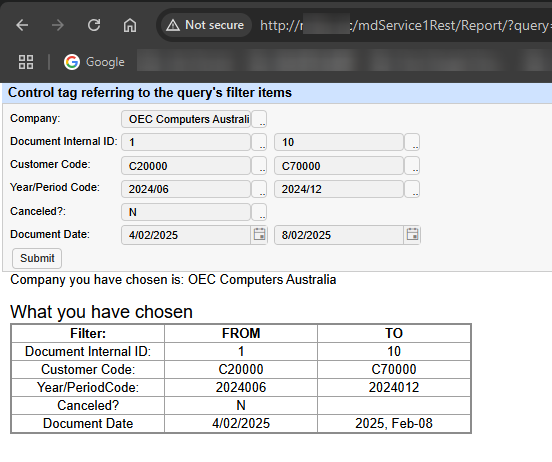
Task: Click Year/Period Code field with 2024/12
Action: tap(339, 189)
